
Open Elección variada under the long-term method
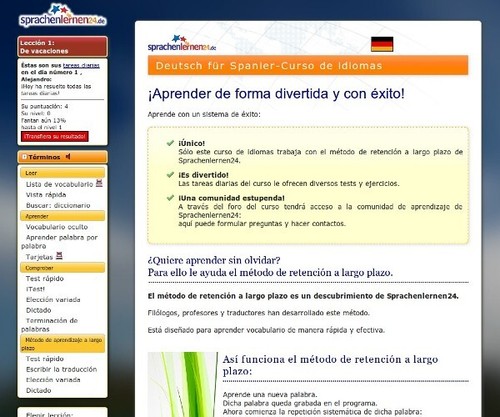tap(53, 380)
